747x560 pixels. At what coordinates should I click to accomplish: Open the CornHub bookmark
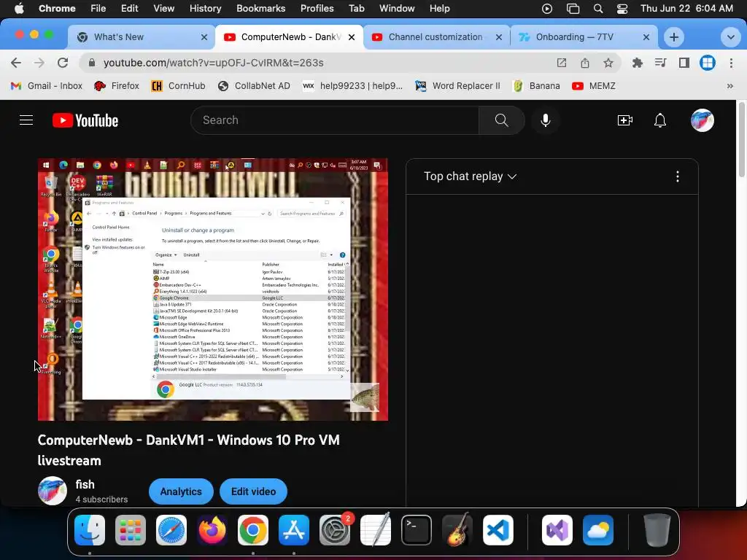(178, 86)
